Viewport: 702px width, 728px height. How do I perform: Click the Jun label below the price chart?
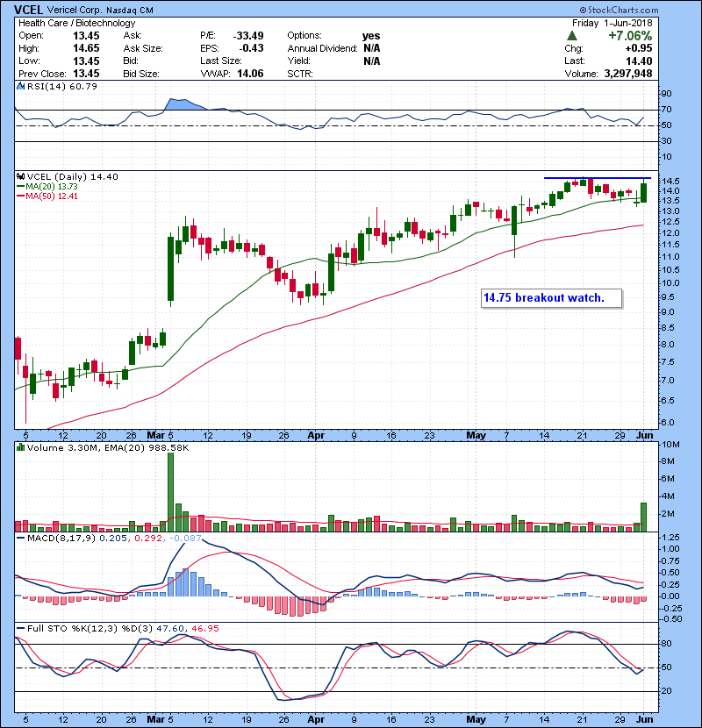click(x=644, y=436)
